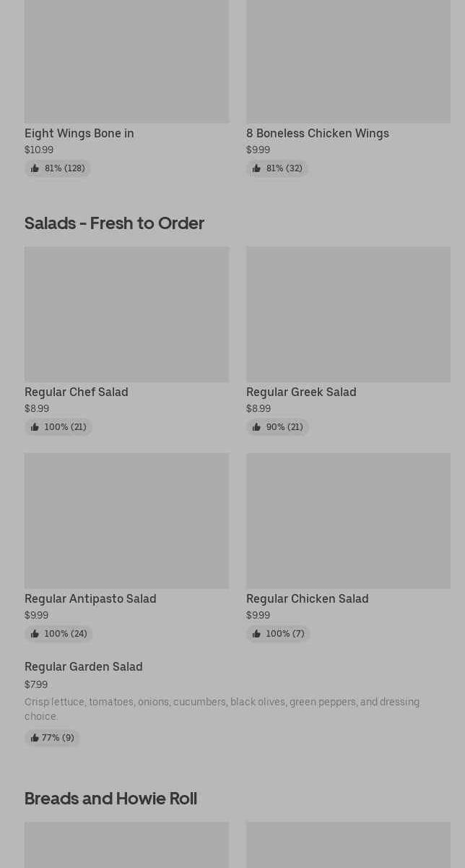Open the Regular Greek Salad photo
This screenshot has width=465, height=868.
pos(348,314)
